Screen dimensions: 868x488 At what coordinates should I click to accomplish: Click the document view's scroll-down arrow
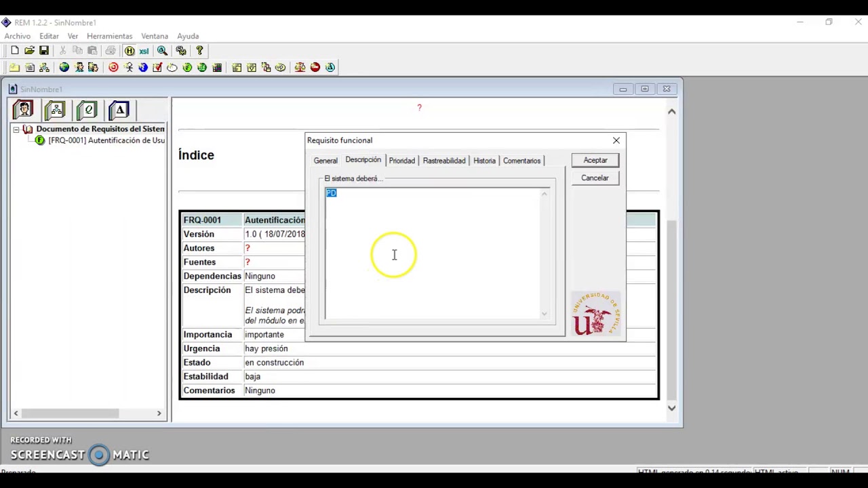(671, 407)
